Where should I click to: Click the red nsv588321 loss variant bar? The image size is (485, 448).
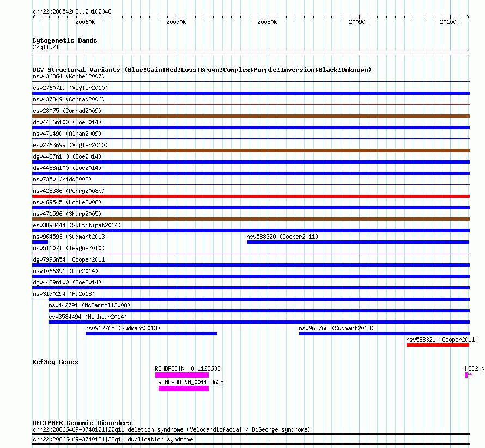click(438, 345)
